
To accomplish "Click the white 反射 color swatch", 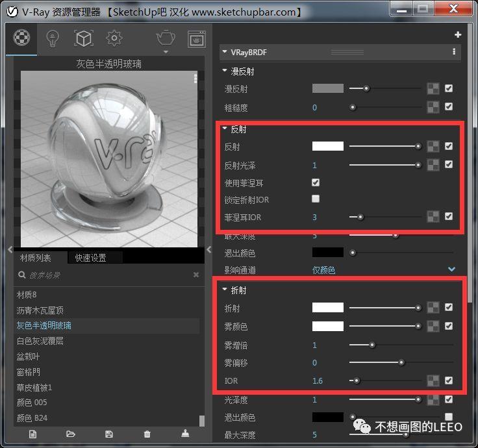I will 328,146.
